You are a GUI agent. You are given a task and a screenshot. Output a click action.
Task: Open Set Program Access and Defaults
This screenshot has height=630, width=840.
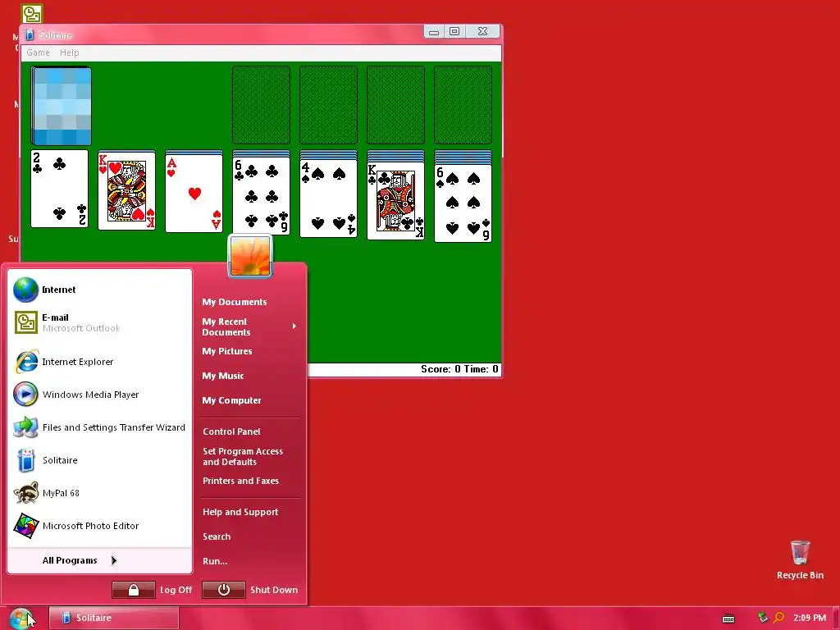(243, 456)
